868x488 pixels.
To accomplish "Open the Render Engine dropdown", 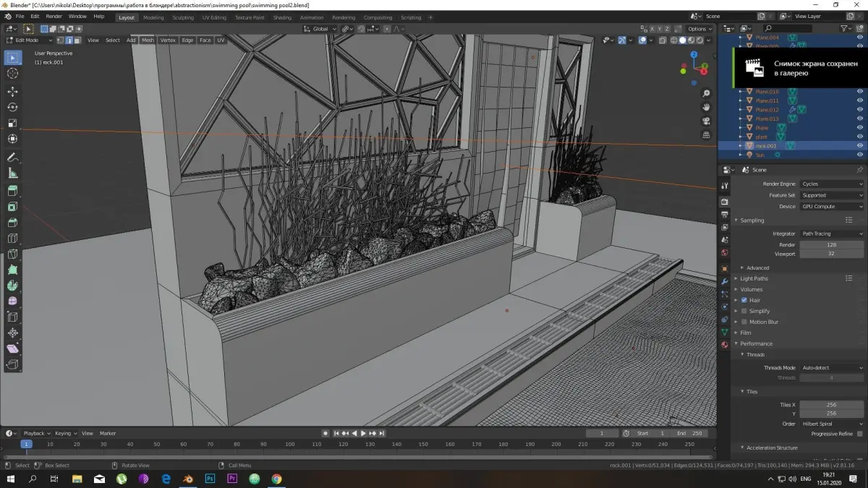I will (832, 184).
